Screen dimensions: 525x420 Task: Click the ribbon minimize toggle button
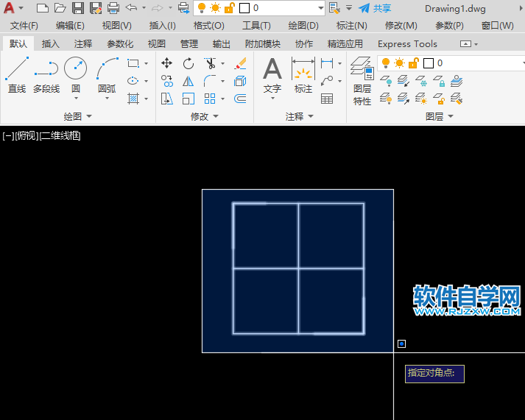point(465,44)
